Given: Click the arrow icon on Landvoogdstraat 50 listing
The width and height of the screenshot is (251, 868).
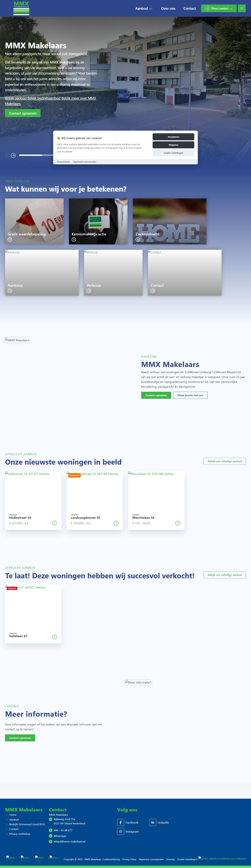Looking at the screenshot, I should (116, 523).
